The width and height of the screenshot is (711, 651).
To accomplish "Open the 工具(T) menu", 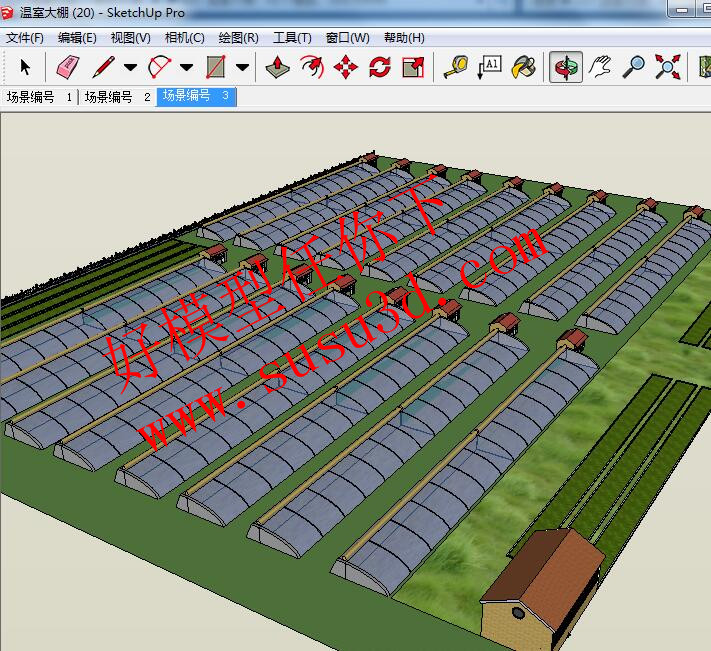I will (292, 38).
